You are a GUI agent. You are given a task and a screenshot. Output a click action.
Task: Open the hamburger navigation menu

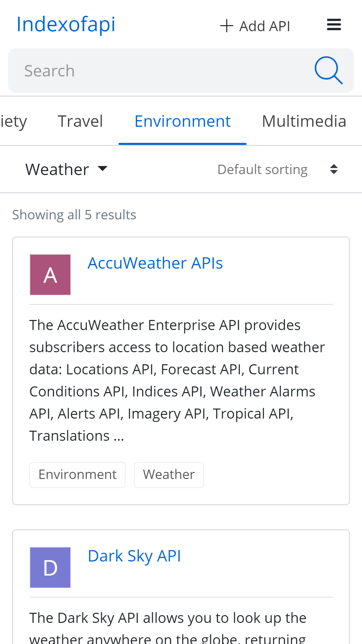point(334,24)
